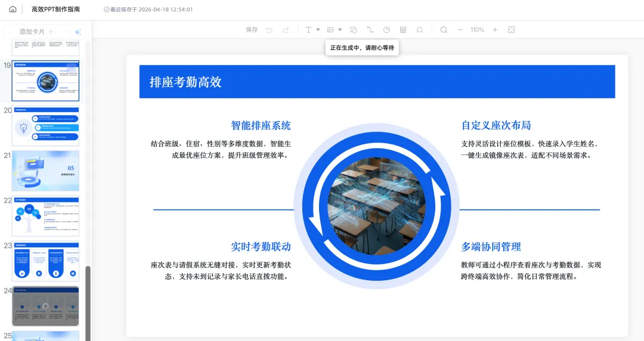Click the insert image icon
Image resolution: width=644 pixels, height=341 pixels.
tap(330, 30)
